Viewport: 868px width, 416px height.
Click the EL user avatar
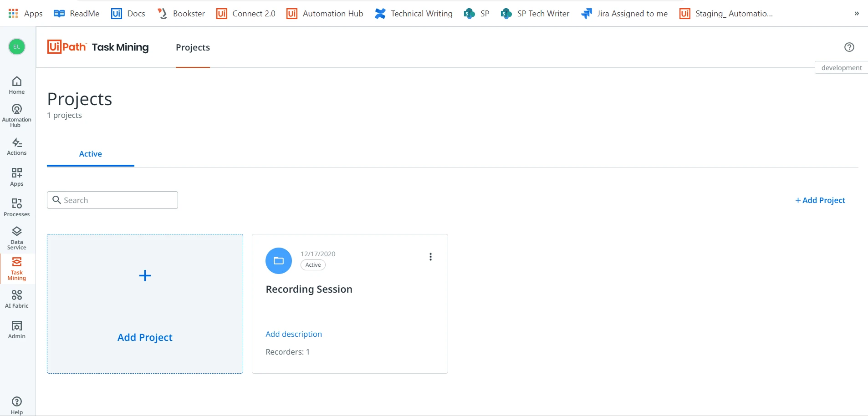click(x=17, y=46)
